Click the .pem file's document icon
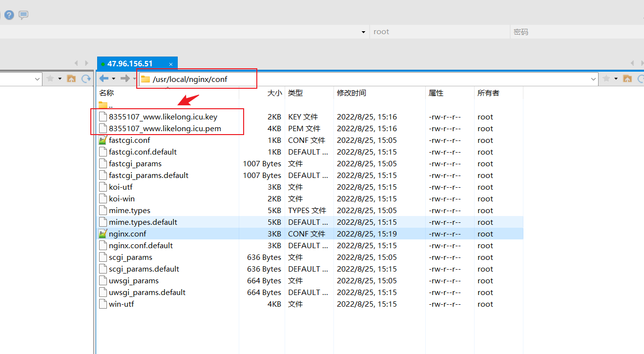 [103, 128]
